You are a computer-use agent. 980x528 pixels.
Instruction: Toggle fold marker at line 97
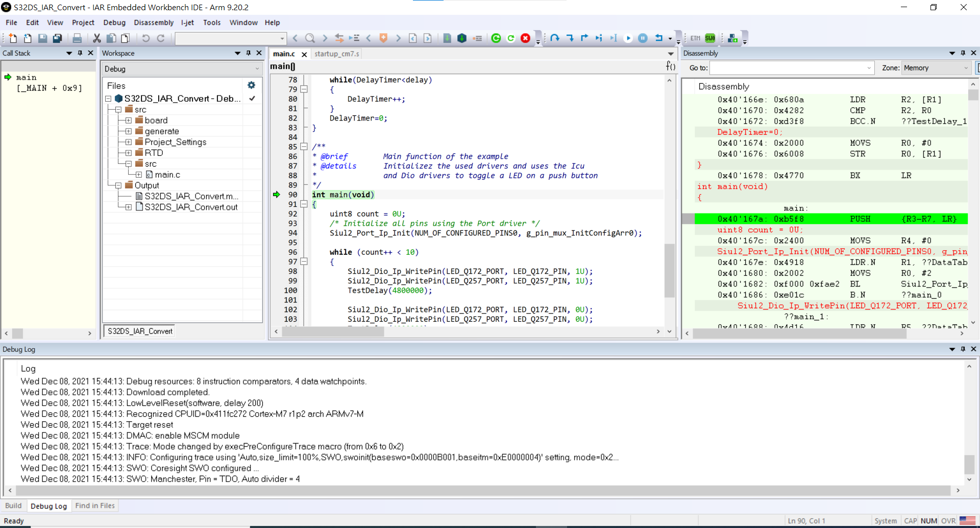pyautogui.click(x=304, y=261)
